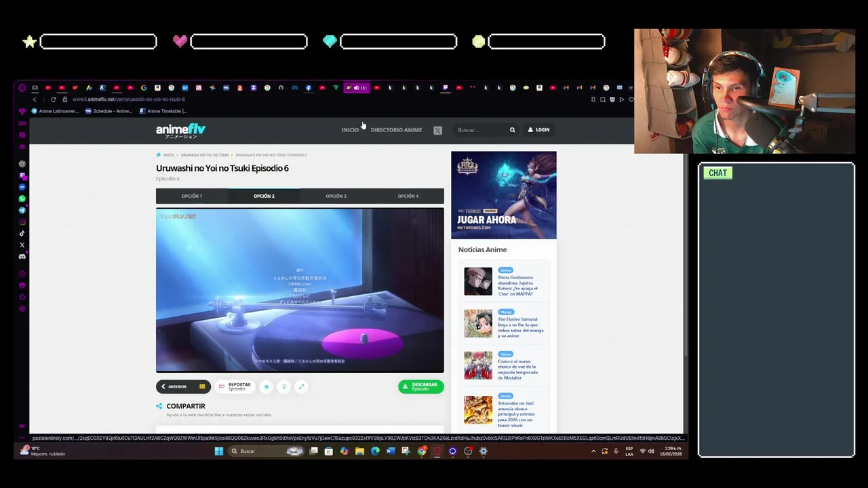Open Directorio Anime in the AnimeFLV menu
Viewport: 868px width, 488px height.
[x=396, y=130]
